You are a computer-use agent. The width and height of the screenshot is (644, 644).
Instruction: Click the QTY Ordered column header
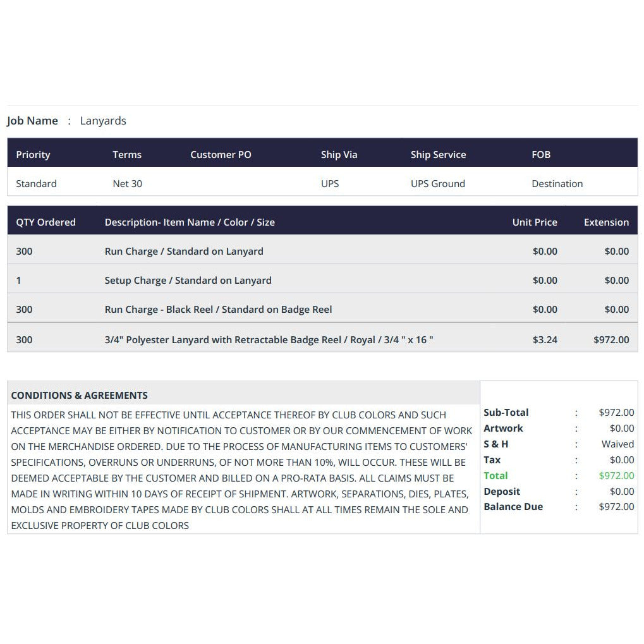pyautogui.click(x=46, y=222)
